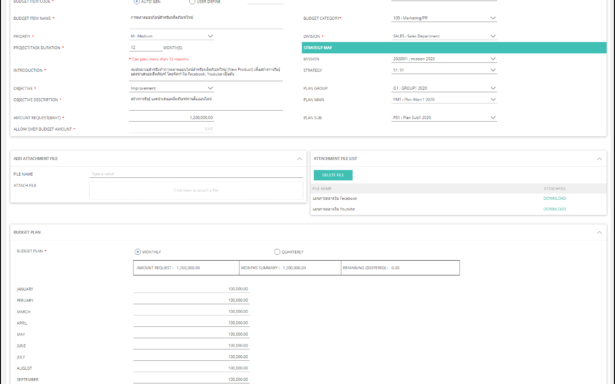
Task: Open the Budget Category dropdown
Action: (444, 18)
